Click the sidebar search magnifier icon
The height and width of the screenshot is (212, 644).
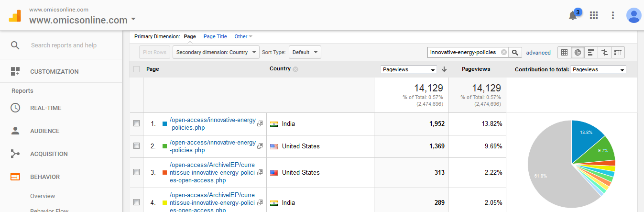(15, 45)
